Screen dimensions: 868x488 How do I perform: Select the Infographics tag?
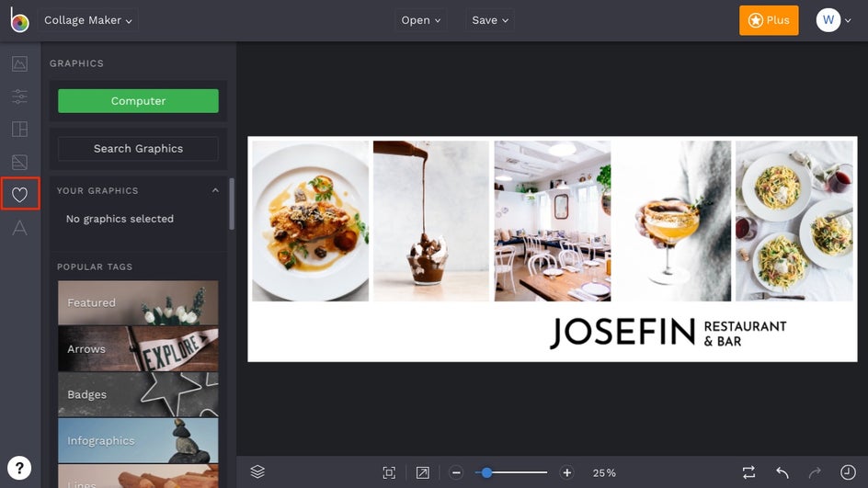(x=139, y=440)
